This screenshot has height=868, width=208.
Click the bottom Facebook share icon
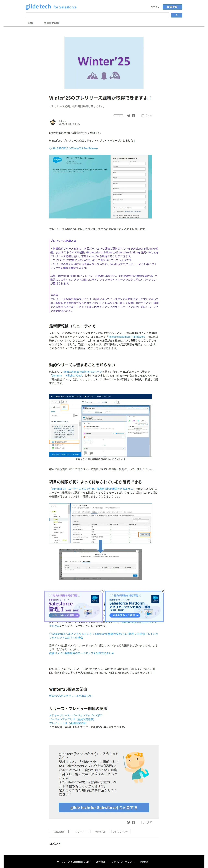[133, 822]
